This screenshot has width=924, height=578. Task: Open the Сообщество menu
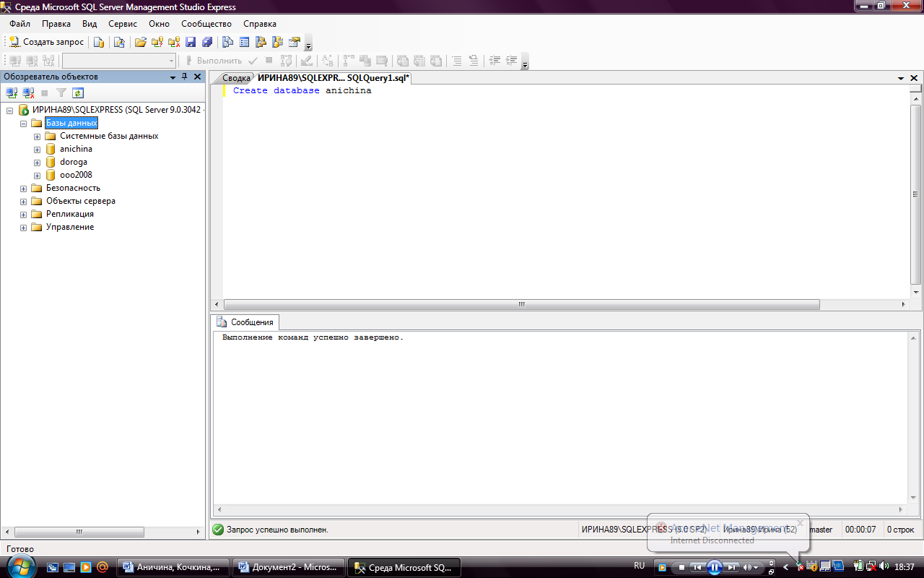(206, 24)
